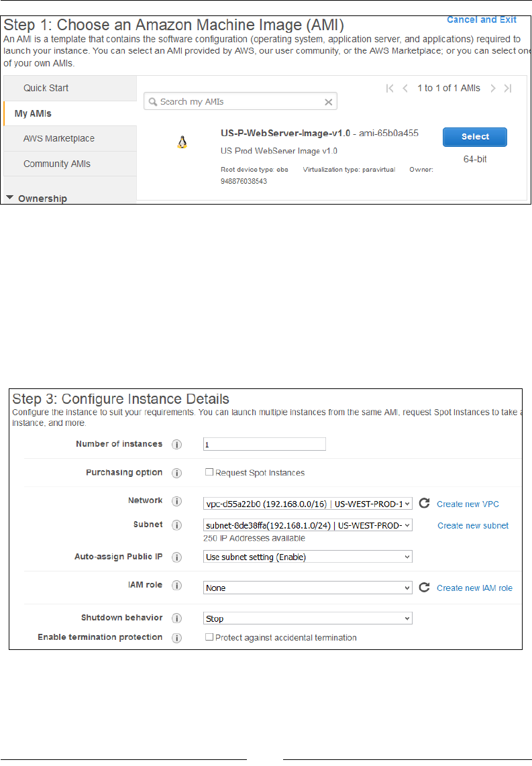Click Cancel and Exit link
532x766 pixels.
pyautogui.click(x=482, y=19)
